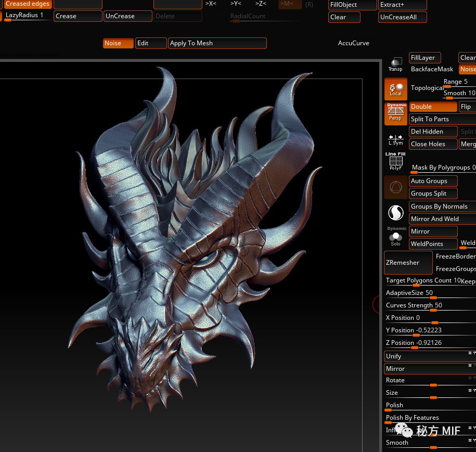This screenshot has width=476, height=452.
Task: Turn on PolyF line fill icon
Action: [x=395, y=162]
